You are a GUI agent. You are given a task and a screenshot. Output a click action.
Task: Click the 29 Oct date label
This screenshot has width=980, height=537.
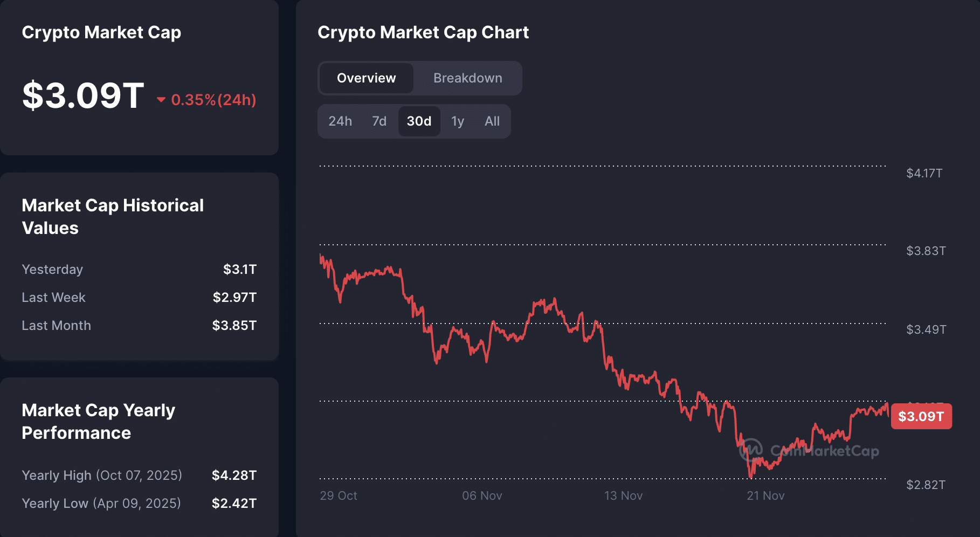coord(339,495)
